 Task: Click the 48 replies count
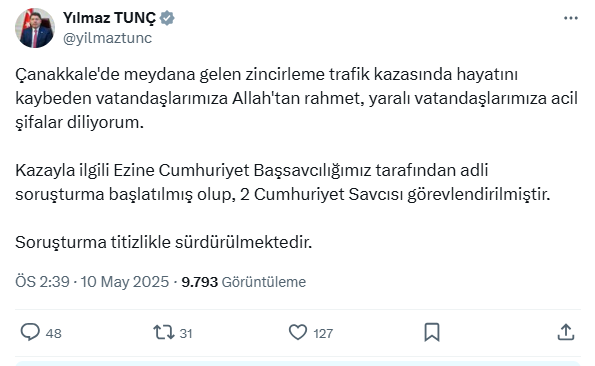pos(54,333)
